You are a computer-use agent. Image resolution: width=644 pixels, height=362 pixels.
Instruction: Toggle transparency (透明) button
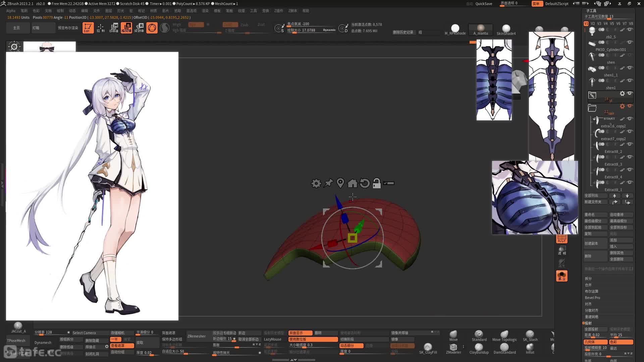click(562, 250)
